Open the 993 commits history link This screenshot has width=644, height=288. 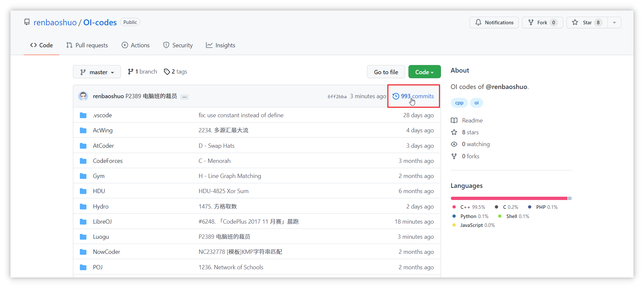click(x=413, y=96)
